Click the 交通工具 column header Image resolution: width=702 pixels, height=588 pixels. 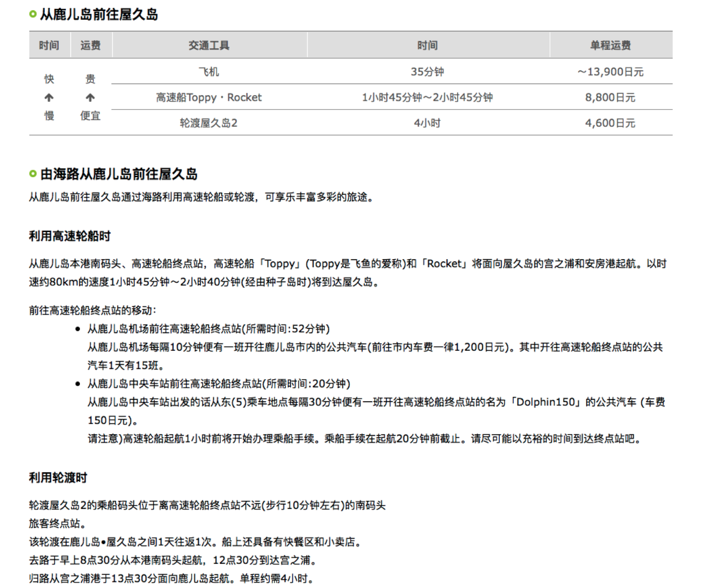(x=209, y=45)
